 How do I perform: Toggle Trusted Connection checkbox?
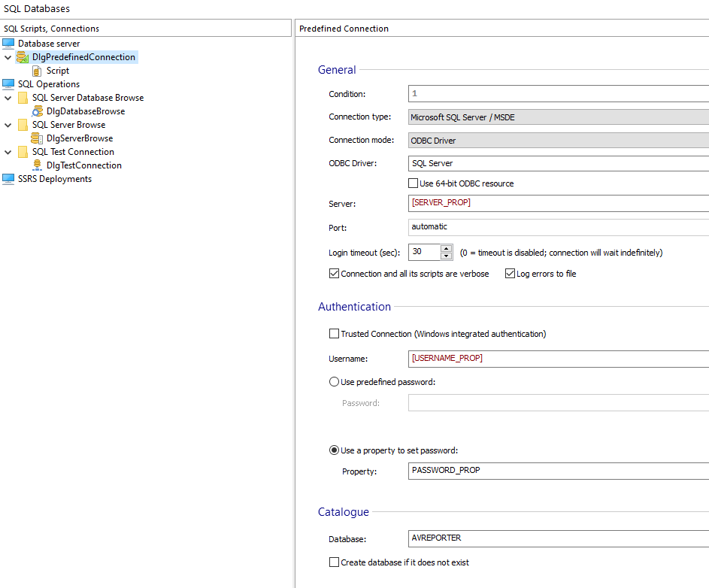[335, 334]
